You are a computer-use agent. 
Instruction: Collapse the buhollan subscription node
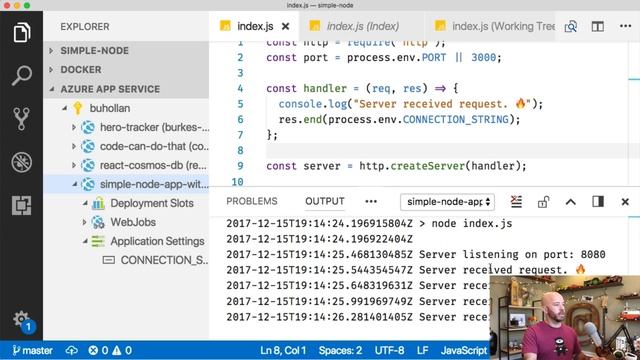[64, 108]
